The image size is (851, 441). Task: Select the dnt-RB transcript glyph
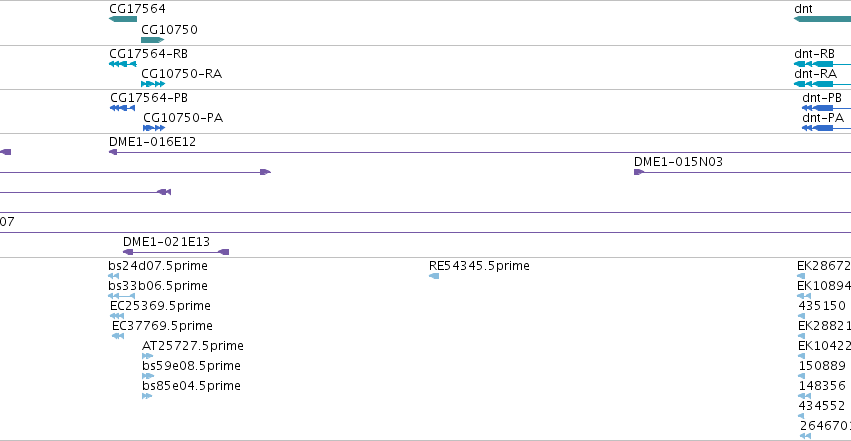coord(822,64)
